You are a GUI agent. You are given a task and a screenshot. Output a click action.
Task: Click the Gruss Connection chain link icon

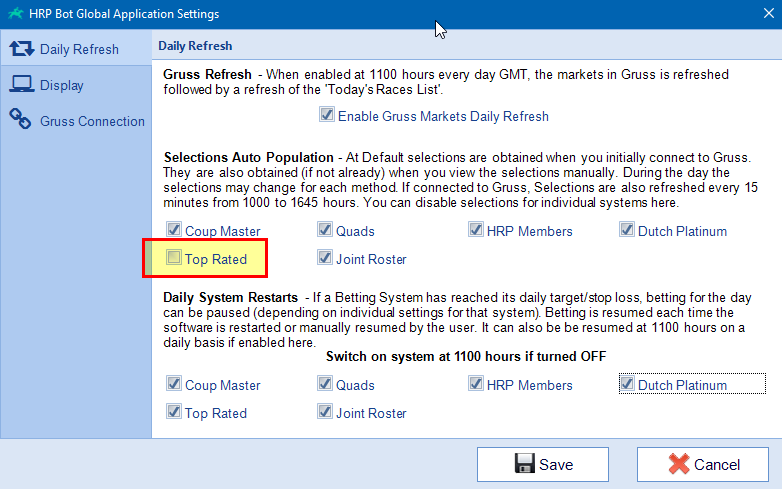[x=20, y=119]
